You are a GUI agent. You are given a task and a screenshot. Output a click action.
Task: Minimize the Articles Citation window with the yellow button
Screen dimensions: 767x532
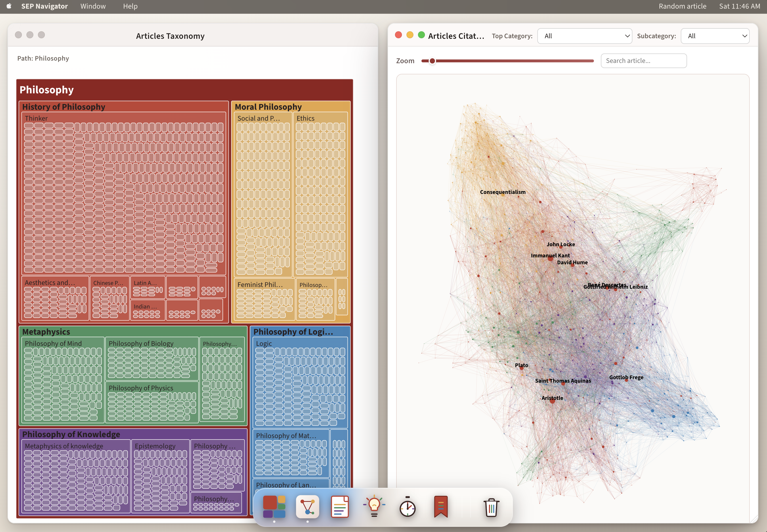[410, 35]
